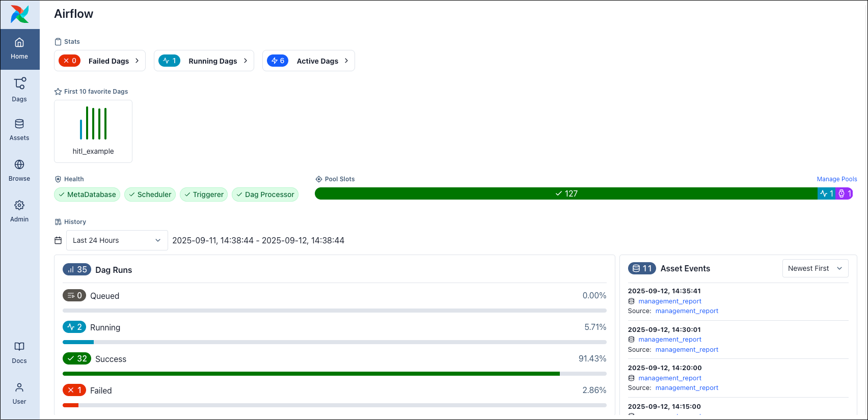
Task: Expand the Last 24 Hours dropdown
Action: [x=117, y=240]
